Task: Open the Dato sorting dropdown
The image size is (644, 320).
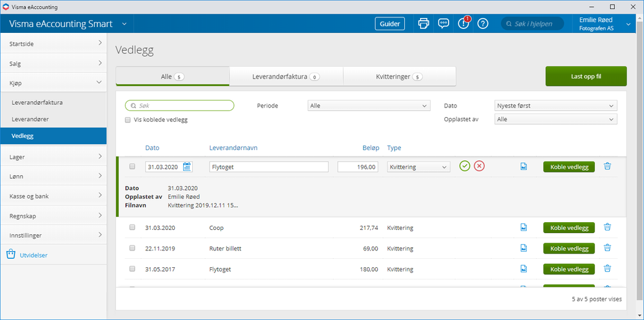Action: 555,106
